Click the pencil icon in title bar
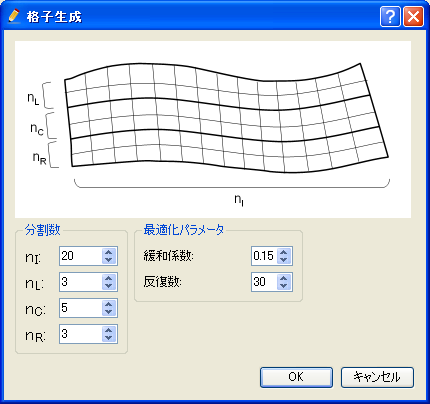 [14, 16]
